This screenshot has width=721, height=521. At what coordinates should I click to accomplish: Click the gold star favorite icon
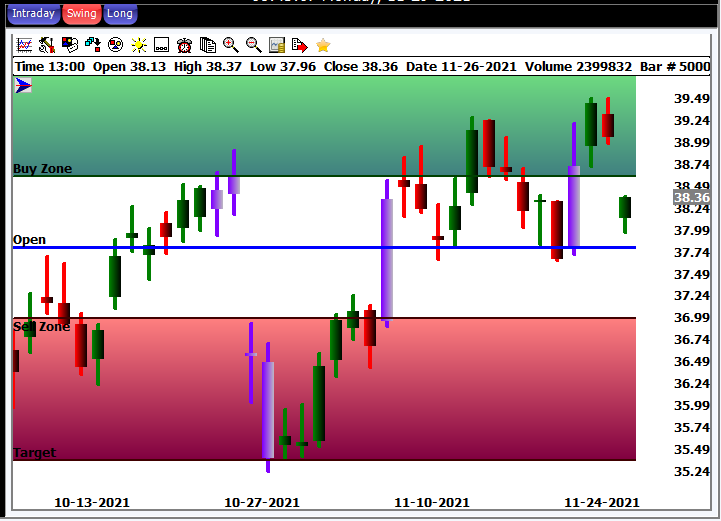[x=323, y=45]
